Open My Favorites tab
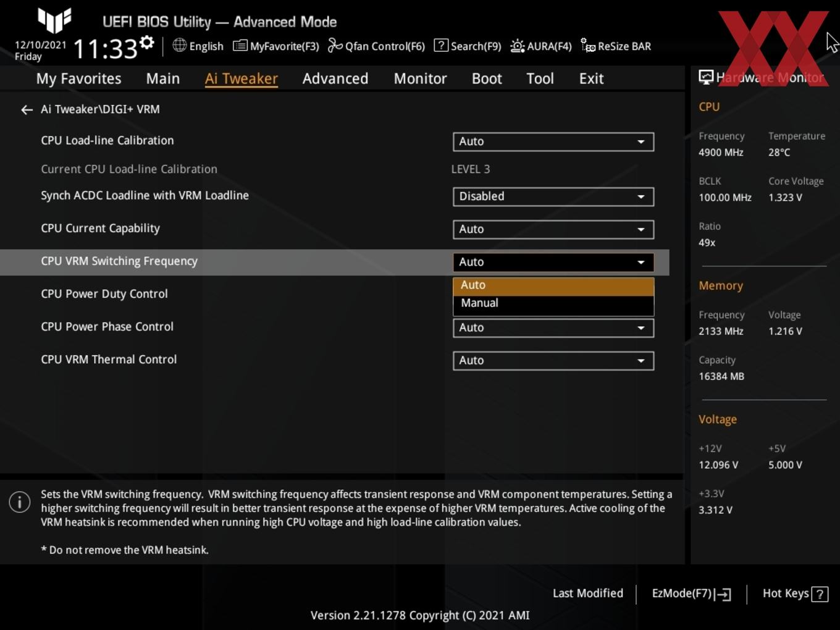Image resolution: width=840 pixels, height=630 pixels. click(x=78, y=78)
